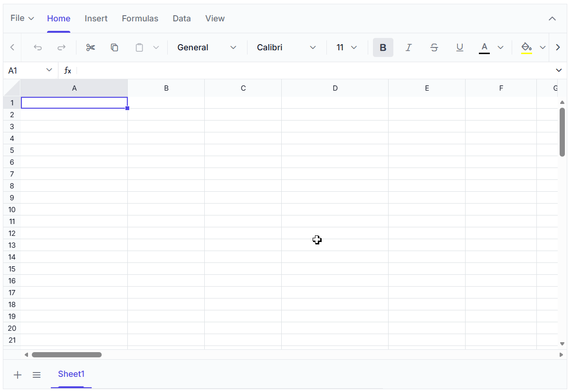The width and height of the screenshot is (572, 392).
Task: Add a new sheet with plus icon
Action: [x=18, y=375]
